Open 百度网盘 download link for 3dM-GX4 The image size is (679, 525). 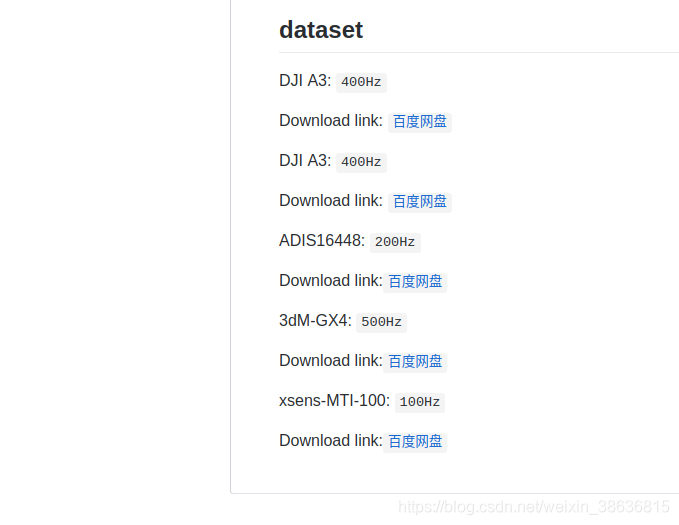click(x=415, y=362)
